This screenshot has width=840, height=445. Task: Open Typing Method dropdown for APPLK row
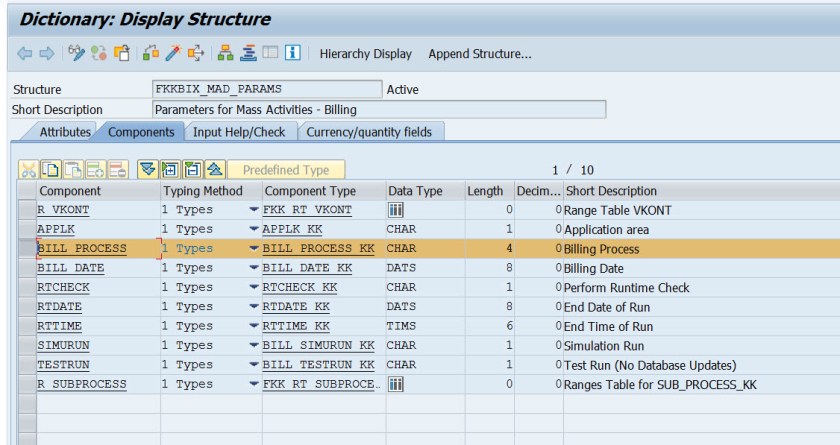tap(255, 229)
